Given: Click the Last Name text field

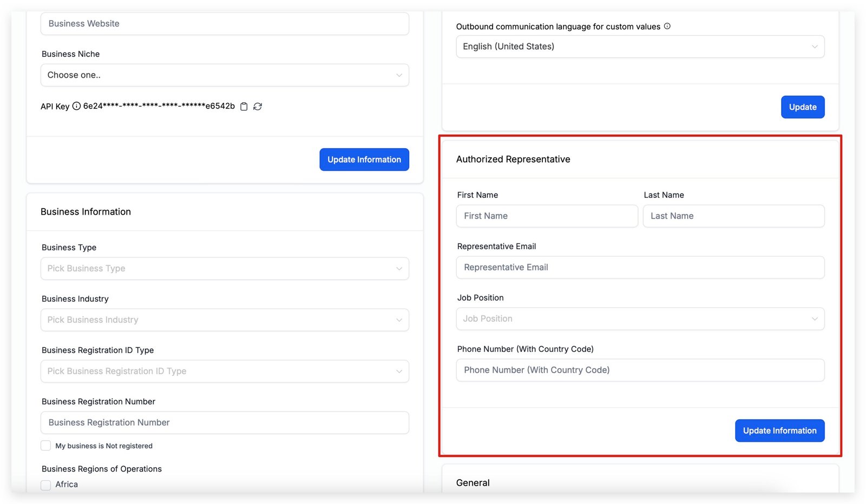Looking at the screenshot, I should 733,216.
